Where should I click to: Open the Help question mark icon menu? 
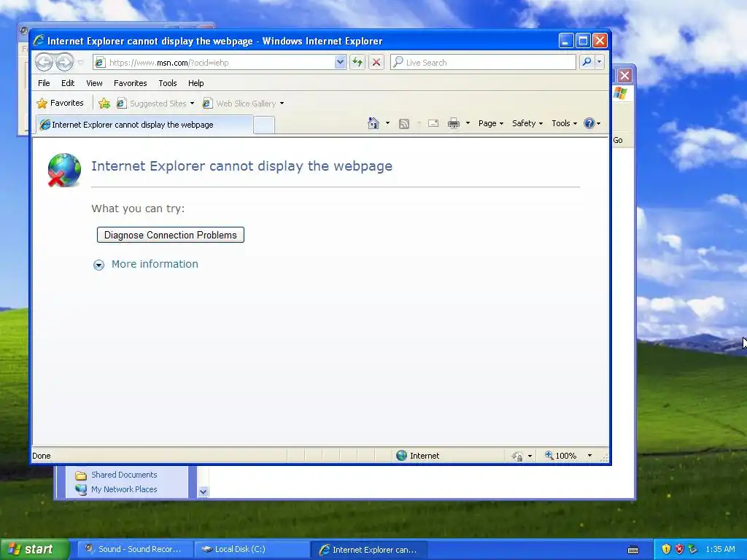[592, 123]
